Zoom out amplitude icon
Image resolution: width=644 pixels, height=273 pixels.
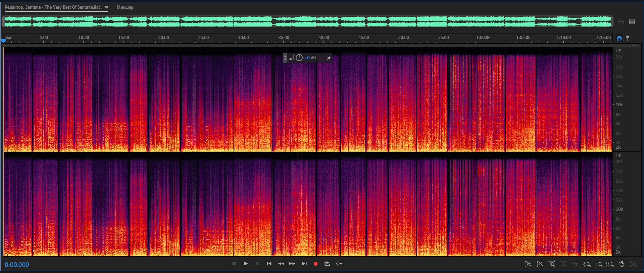click(x=540, y=264)
